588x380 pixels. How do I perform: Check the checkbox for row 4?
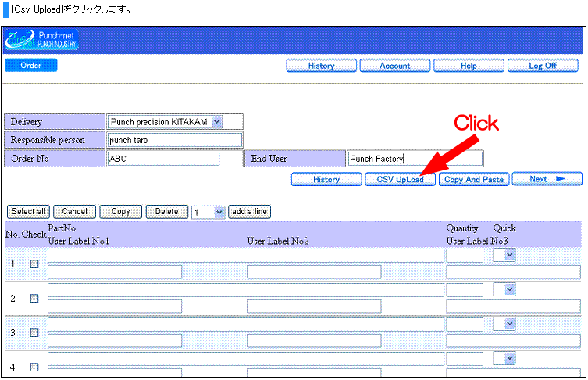tap(34, 367)
